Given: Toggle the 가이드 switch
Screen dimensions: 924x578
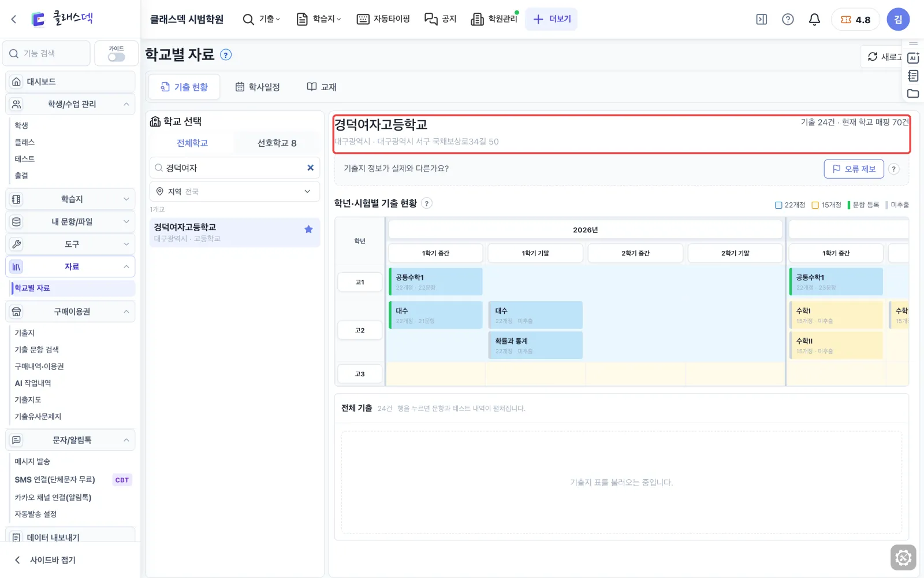Looking at the screenshot, I should (116, 57).
